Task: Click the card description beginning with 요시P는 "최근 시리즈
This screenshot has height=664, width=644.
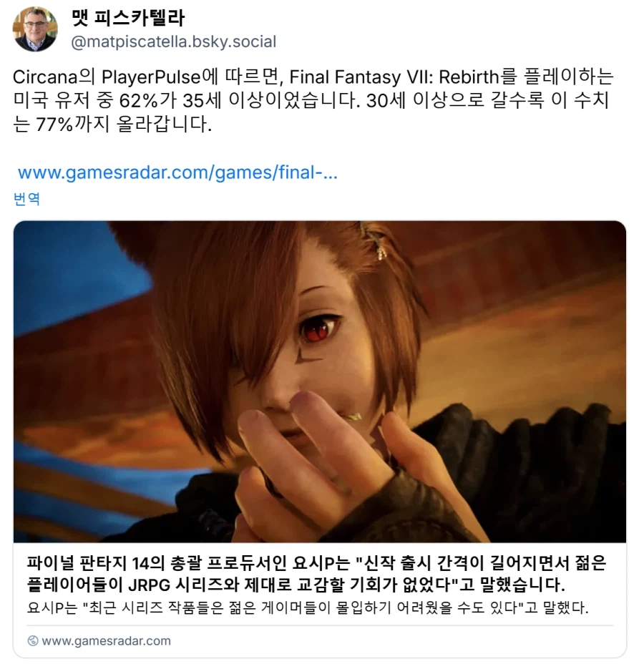Action: 308,607
